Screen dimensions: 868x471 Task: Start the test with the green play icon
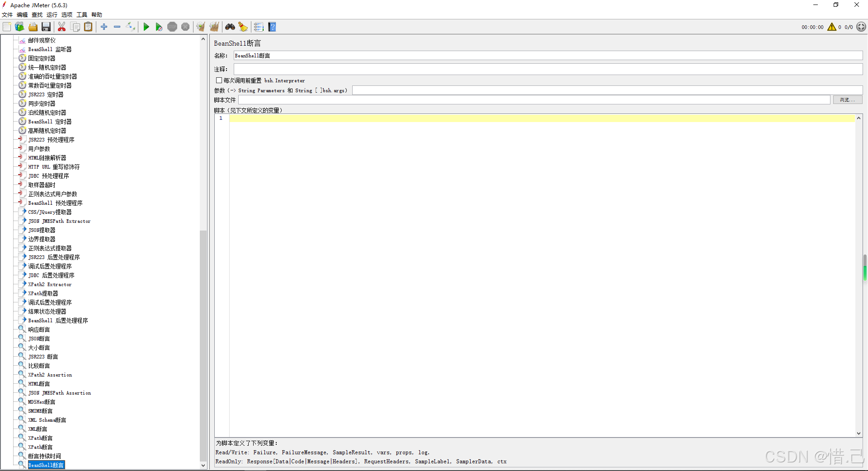click(146, 27)
